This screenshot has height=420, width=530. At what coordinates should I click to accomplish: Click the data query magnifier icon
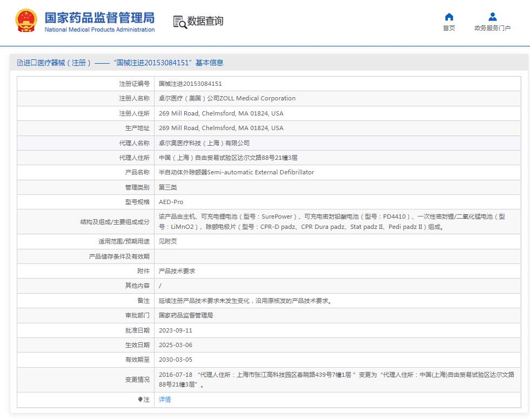(180, 22)
